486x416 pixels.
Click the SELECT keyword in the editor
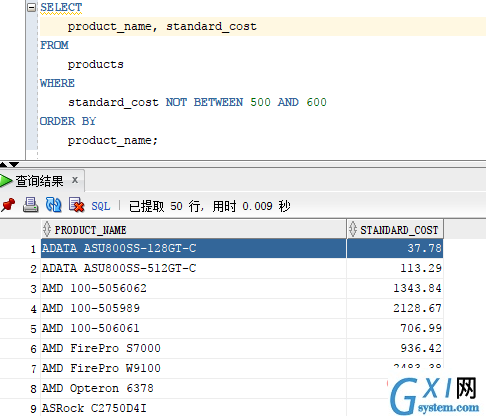(x=61, y=7)
